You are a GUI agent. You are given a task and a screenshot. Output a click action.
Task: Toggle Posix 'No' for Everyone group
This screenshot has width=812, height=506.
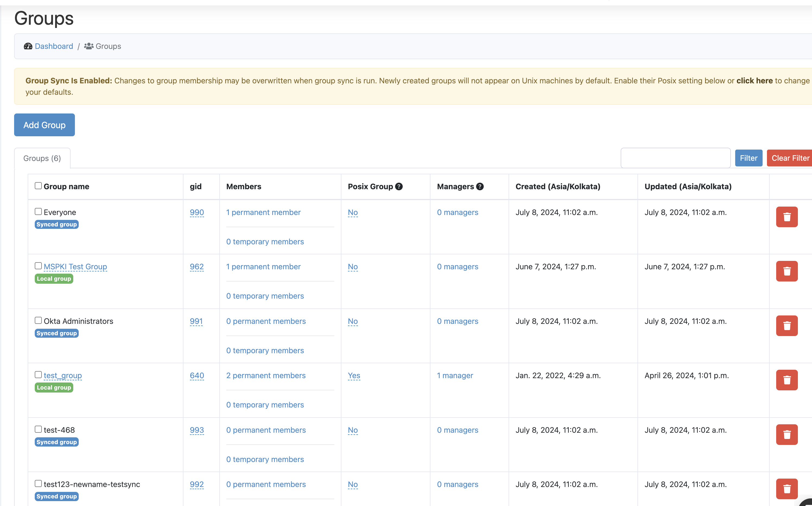tap(353, 213)
